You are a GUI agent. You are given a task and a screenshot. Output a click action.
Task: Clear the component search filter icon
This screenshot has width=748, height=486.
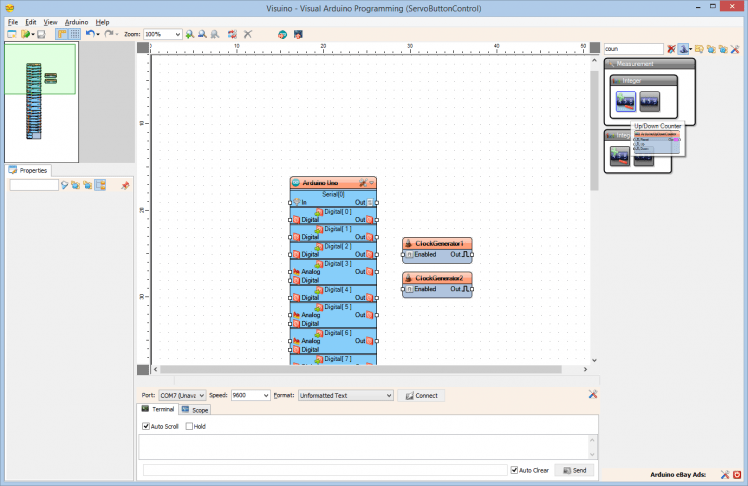pyautogui.click(x=672, y=48)
